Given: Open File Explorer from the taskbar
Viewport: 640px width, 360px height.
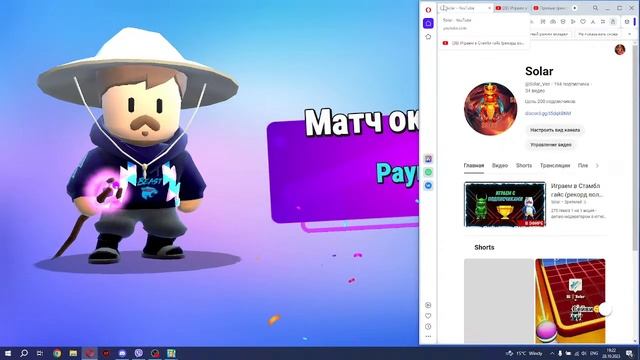Looking at the screenshot, I should pyautogui.click(x=73, y=353).
